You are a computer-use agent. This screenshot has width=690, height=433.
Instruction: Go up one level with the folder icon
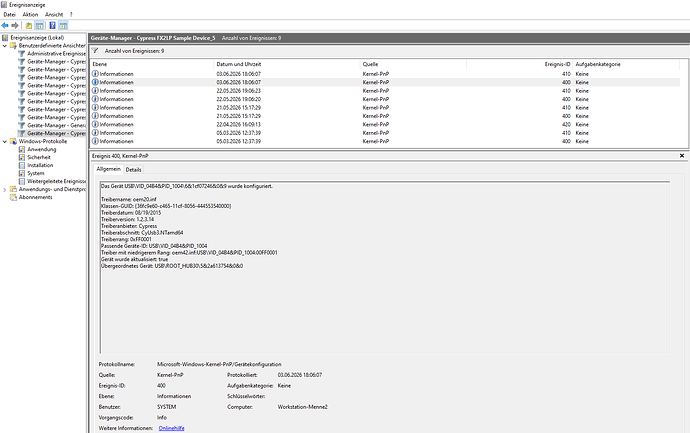(29, 26)
